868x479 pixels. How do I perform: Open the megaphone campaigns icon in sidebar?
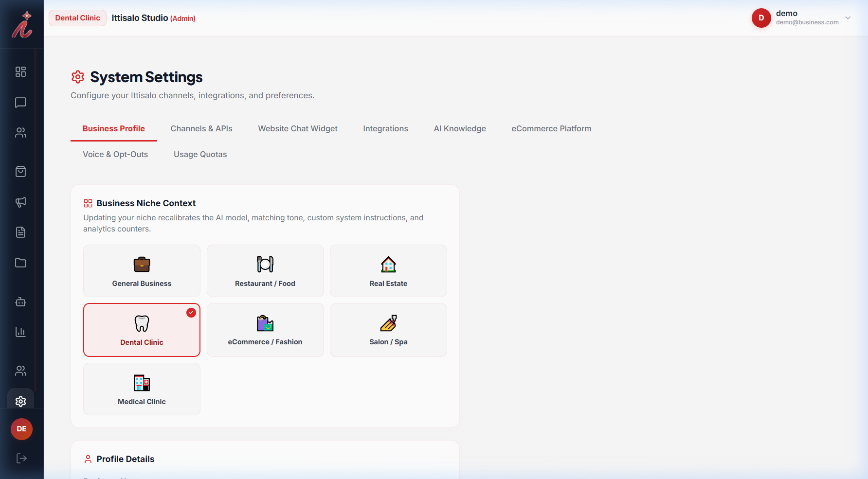pos(20,202)
